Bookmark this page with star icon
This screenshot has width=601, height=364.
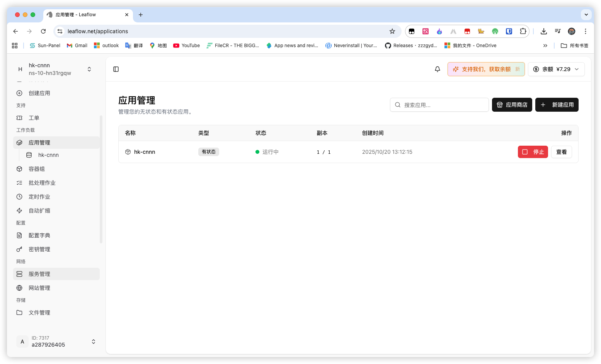(x=392, y=31)
